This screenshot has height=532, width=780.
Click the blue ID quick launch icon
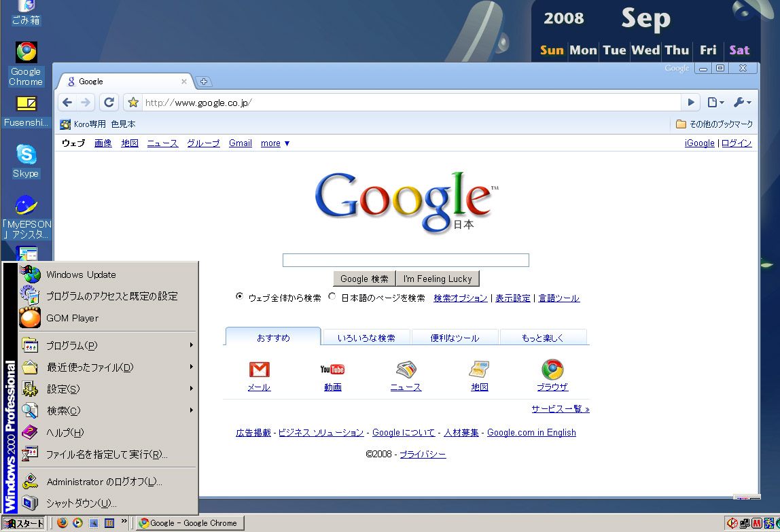pyautogui.click(x=109, y=523)
